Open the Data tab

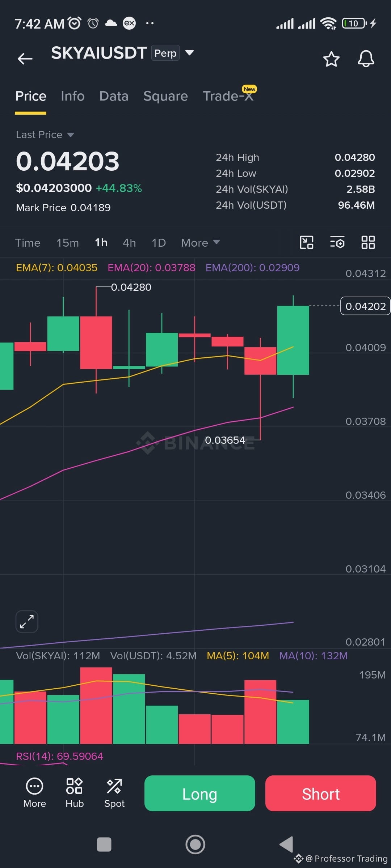click(x=114, y=96)
